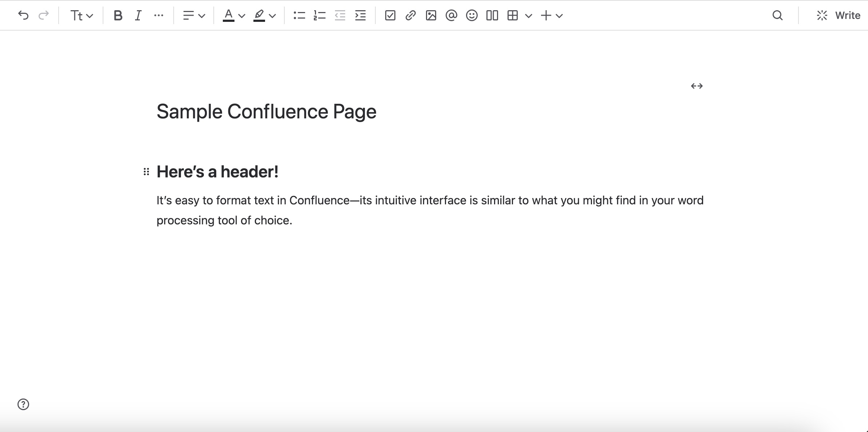Insert a bullet list
The image size is (868, 432).
[299, 15]
